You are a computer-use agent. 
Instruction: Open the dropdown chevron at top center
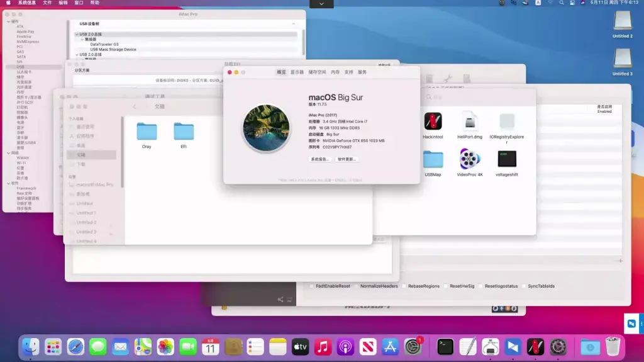point(321,4)
